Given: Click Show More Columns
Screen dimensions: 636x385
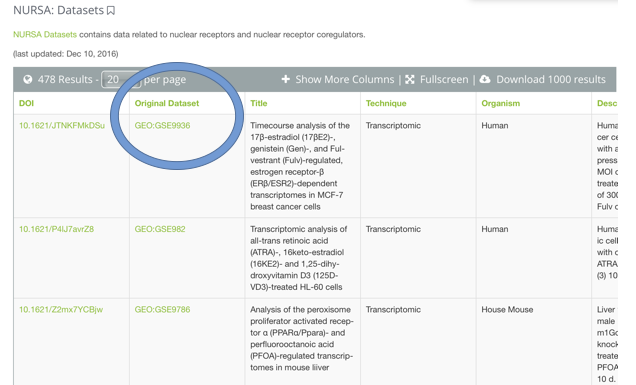Looking at the screenshot, I should (344, 80).
